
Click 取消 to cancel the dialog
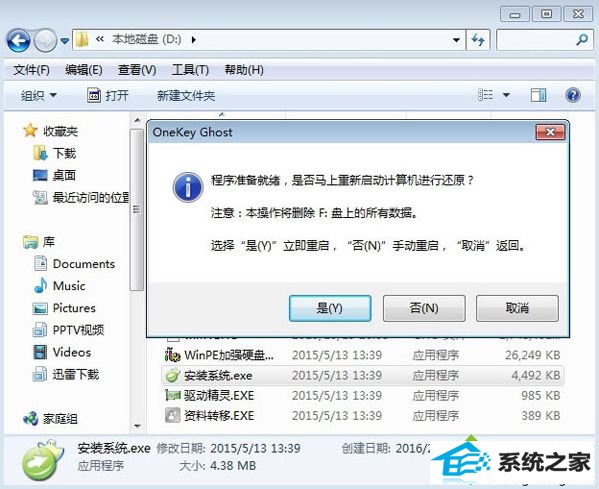point(517,308)
